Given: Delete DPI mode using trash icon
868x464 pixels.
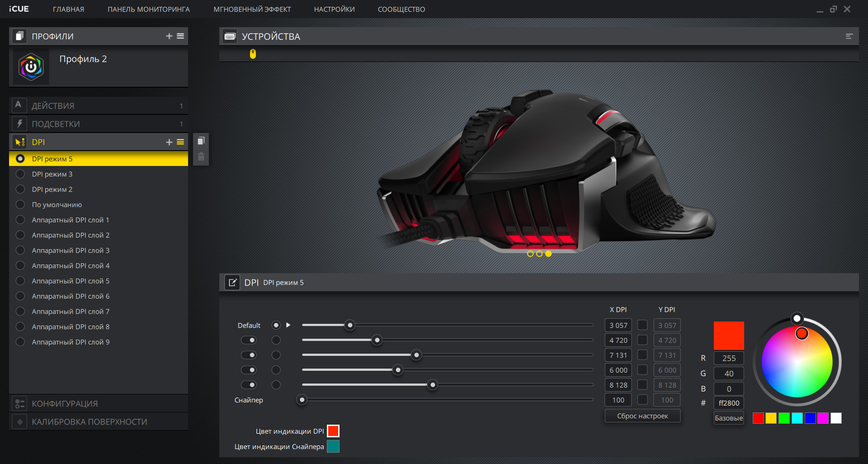Looking at the screenshot, I should [201, 157].
